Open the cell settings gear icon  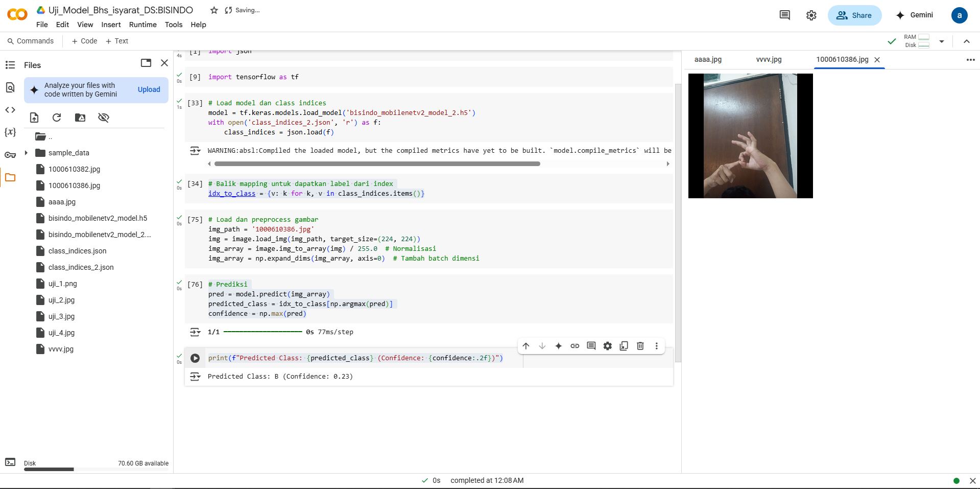(607, 346)
